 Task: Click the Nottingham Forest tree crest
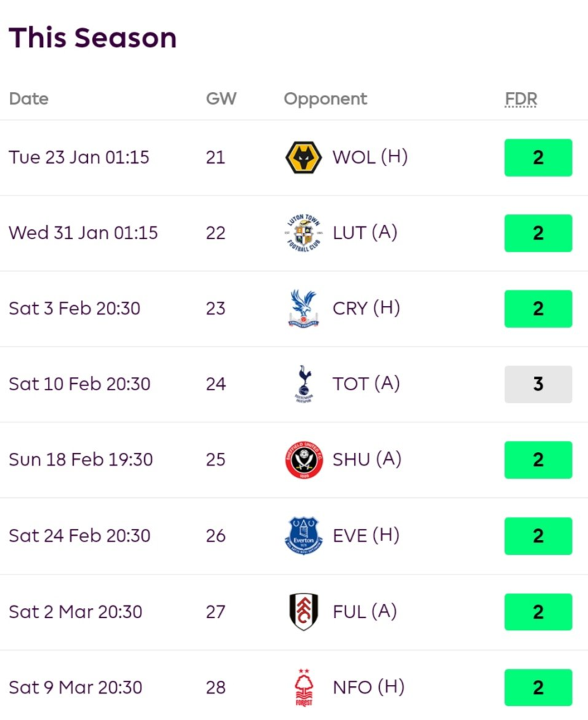point(303,687)
